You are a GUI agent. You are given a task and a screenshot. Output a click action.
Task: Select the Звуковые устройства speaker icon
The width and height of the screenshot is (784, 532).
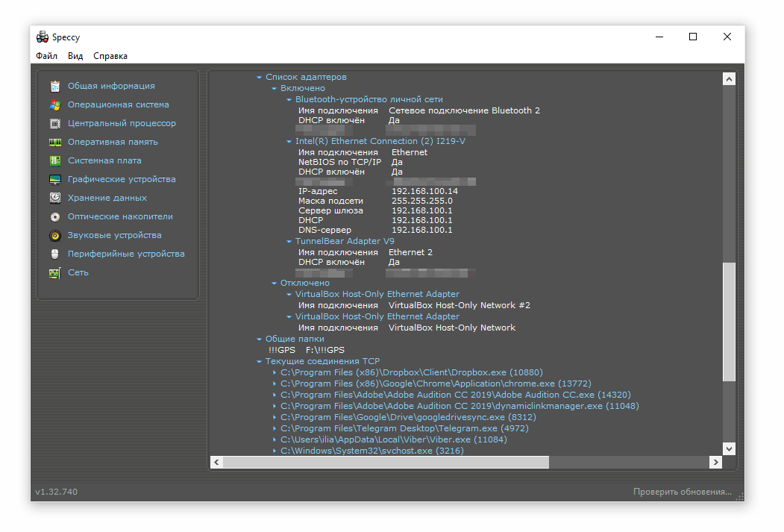pos(55,235)
